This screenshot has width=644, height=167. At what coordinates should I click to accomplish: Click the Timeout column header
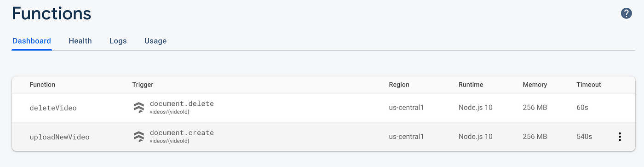coord(589,85)
